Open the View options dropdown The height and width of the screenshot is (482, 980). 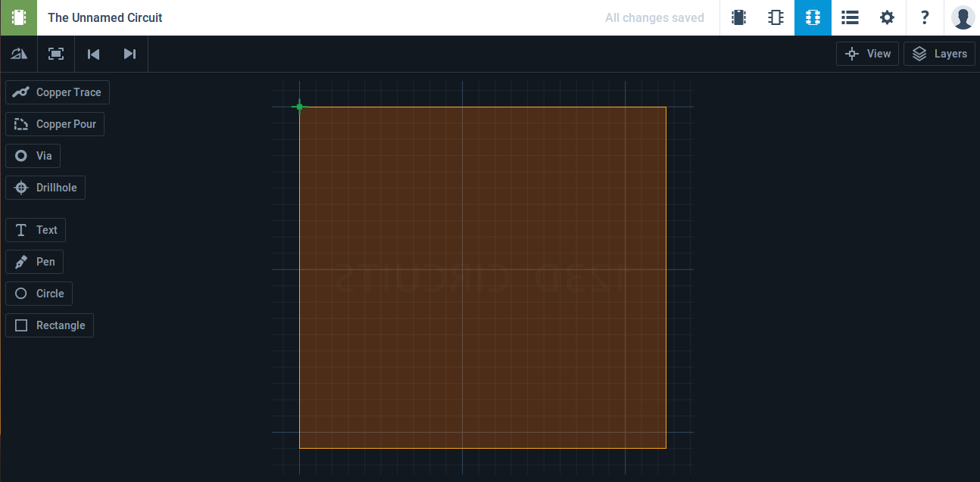tap(867, 54)
